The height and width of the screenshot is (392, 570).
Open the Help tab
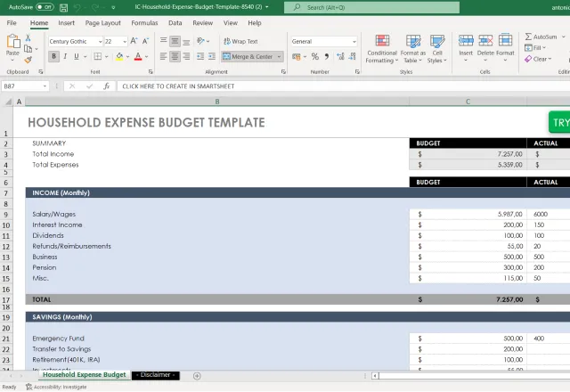click(x=255, y=23)
